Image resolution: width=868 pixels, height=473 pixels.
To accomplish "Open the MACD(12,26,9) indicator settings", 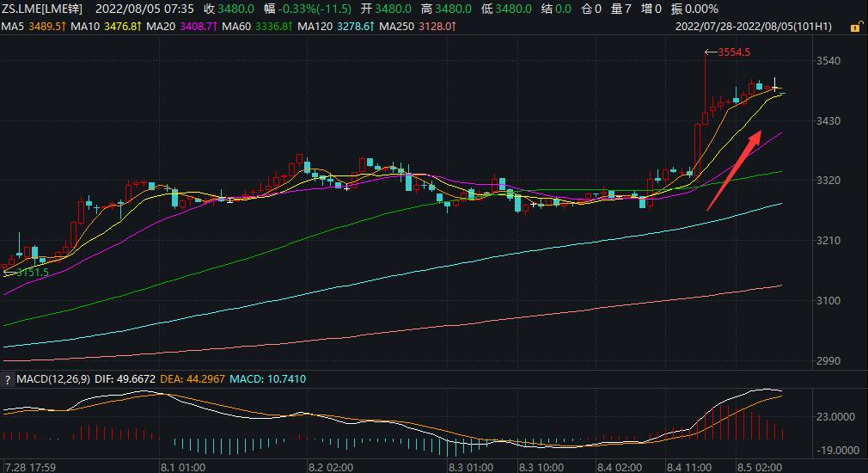I will pos(52,379).
